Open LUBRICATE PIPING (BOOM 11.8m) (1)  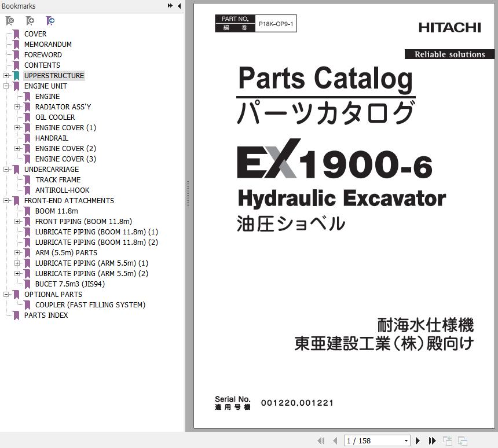97,232
